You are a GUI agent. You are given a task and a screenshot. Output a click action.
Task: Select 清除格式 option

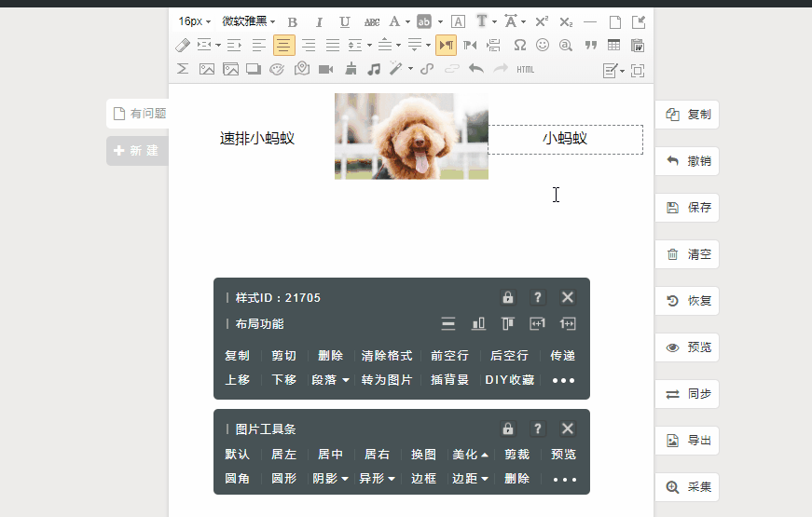point(387,356)
